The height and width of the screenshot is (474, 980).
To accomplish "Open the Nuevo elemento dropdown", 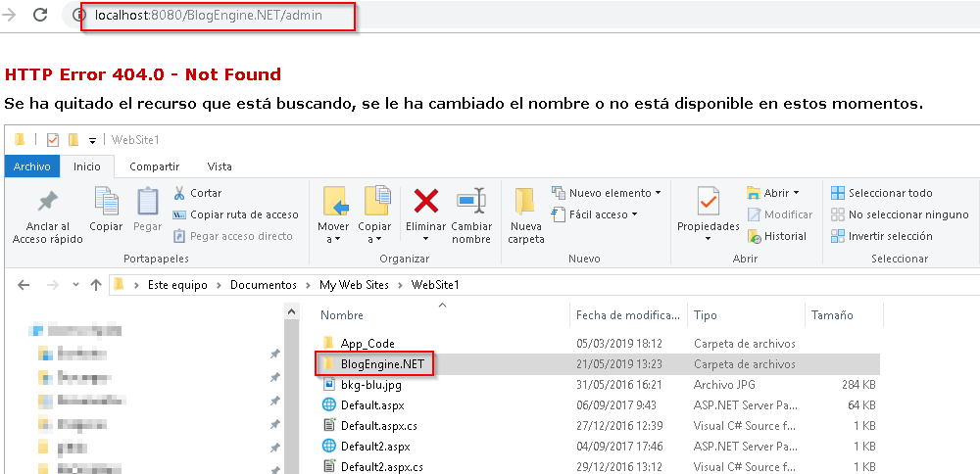I will point(607,193).
